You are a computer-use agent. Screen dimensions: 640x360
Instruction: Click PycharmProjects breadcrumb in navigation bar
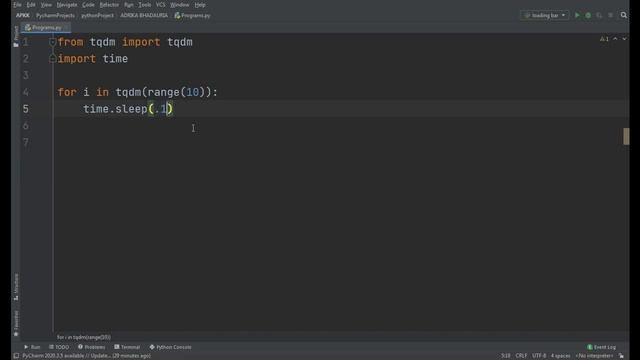(x=55, y=16)
